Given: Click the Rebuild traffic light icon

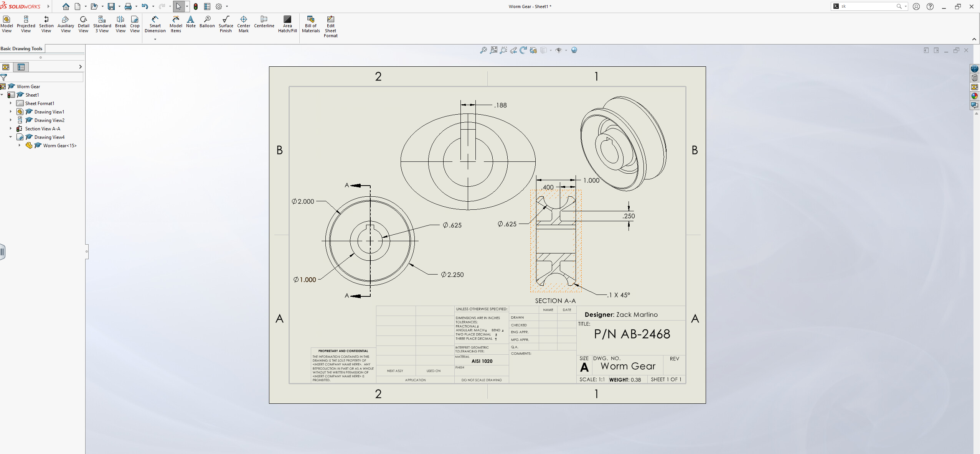Looking at the screenshot, I should point(196,7).
